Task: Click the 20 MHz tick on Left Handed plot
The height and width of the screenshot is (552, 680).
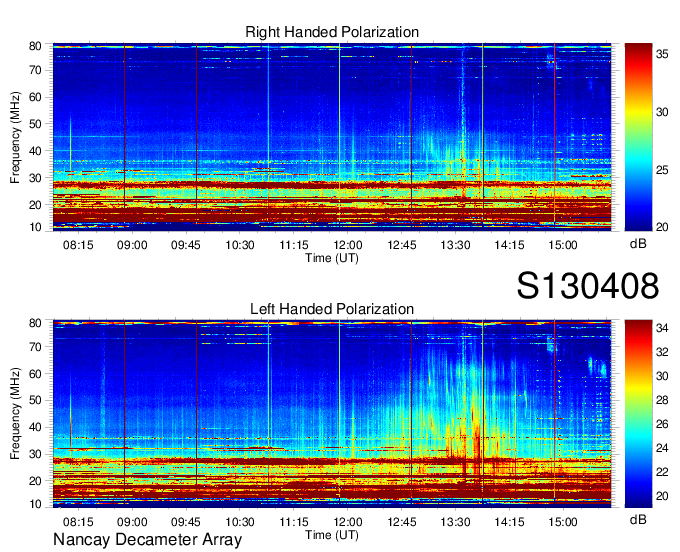Action: (x=35, y=481)
